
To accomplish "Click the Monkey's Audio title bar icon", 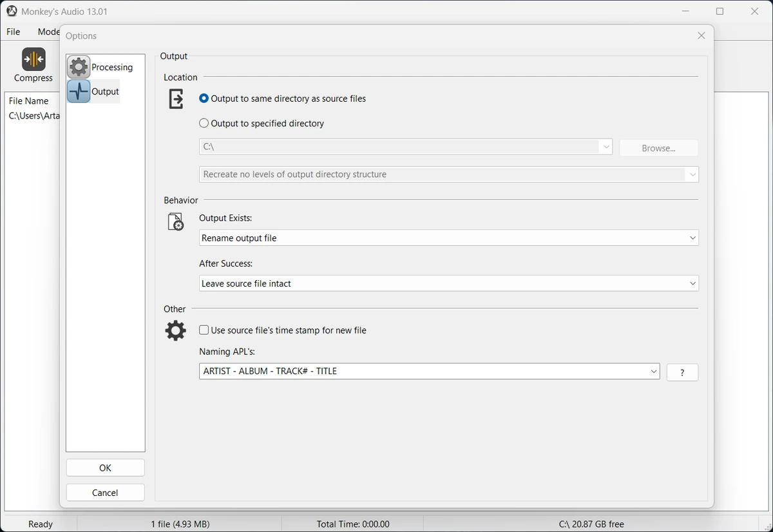I will tap(12, 11).
